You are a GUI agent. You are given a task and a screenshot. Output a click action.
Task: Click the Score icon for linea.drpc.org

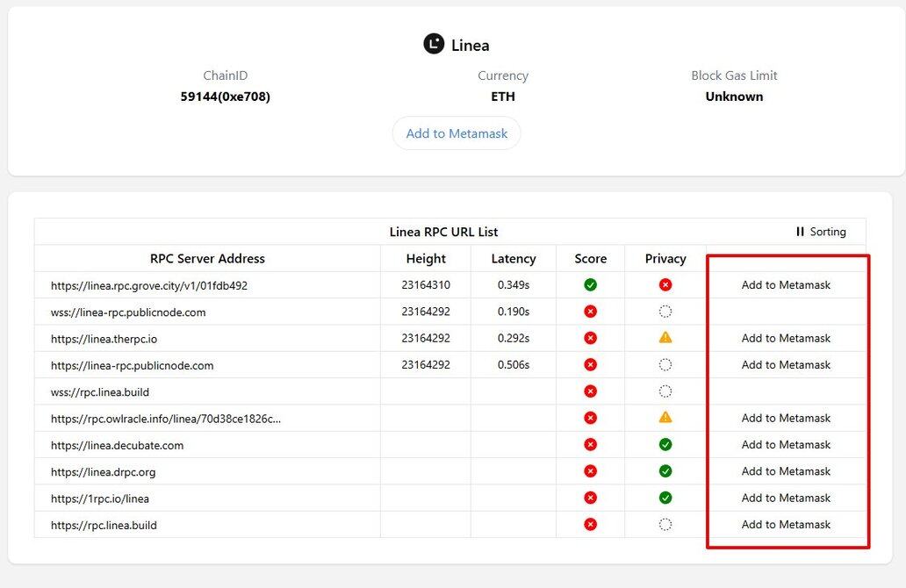(x=590, y=470)
